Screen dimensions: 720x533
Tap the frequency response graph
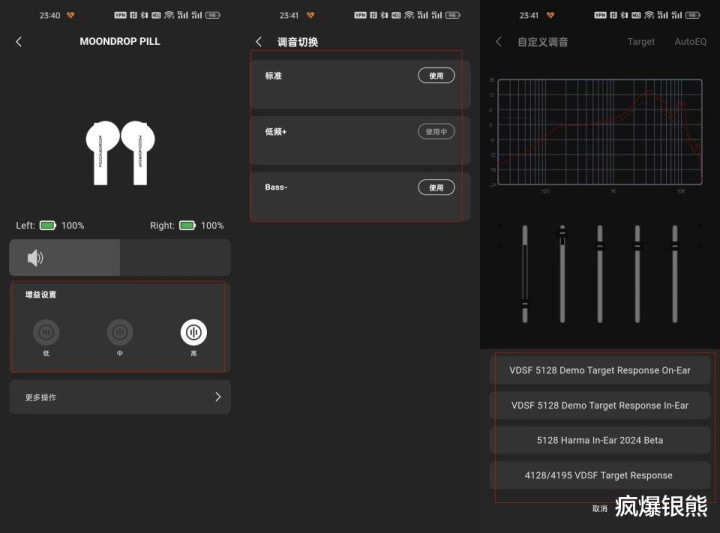600,132
